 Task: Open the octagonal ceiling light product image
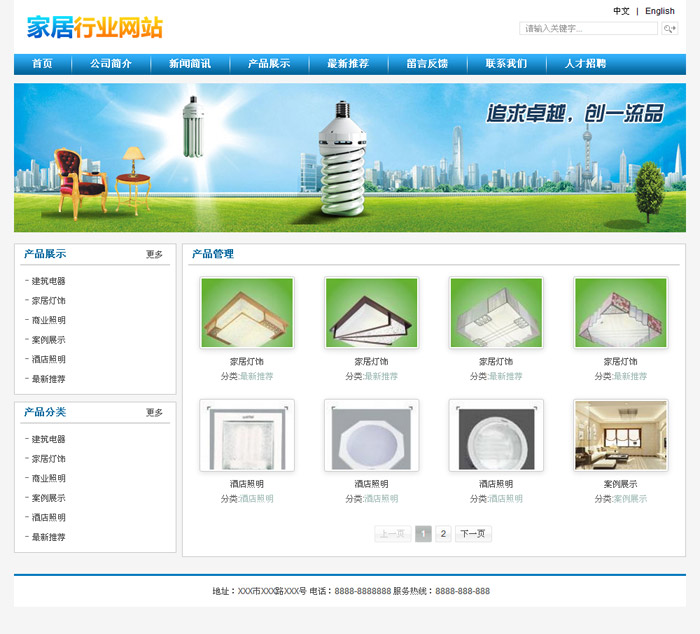(x=371, y=435)
